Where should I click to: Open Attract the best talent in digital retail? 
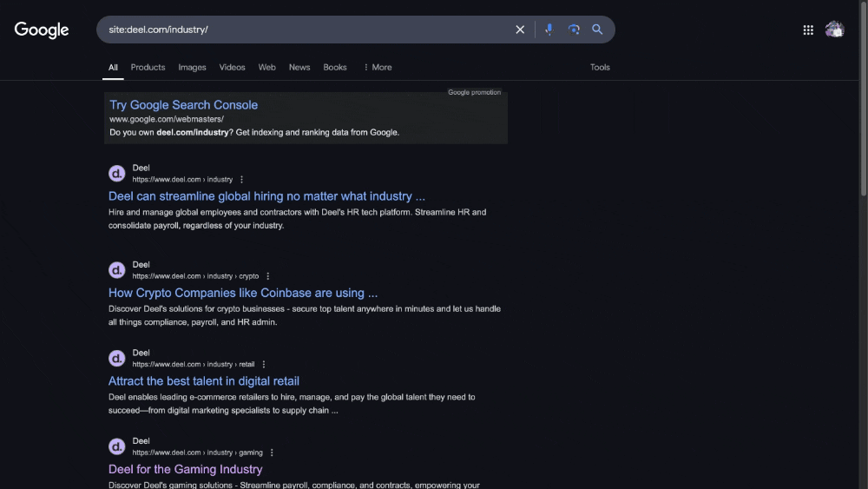tap(204, 381)
